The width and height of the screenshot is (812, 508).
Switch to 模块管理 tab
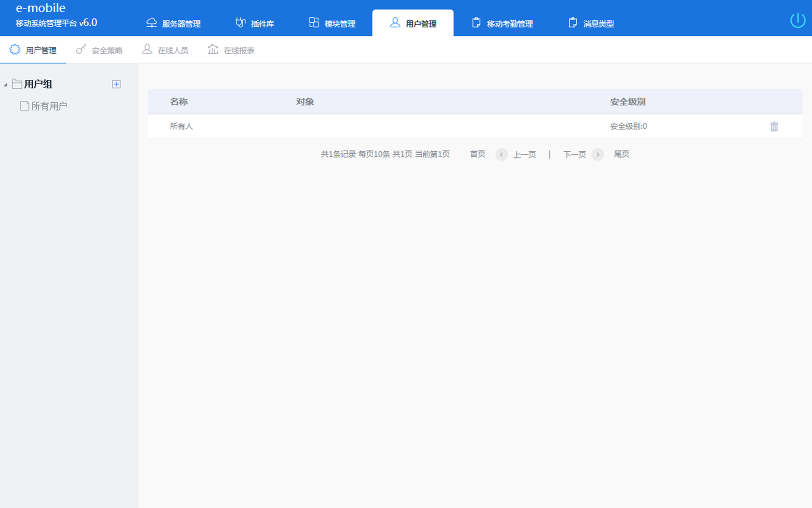click(332, 23)
